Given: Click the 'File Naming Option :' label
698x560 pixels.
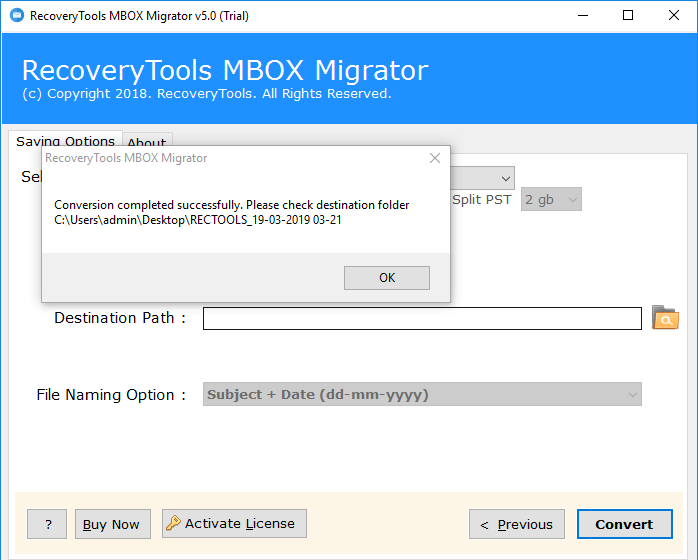Looking at the screenshot, I should pyautogui.click(x=111, y=395).
